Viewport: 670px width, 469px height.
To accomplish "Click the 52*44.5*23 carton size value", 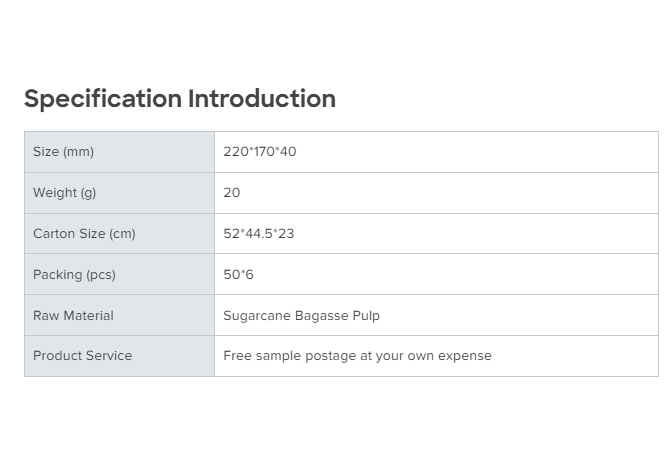I will (x=259, y=234).
